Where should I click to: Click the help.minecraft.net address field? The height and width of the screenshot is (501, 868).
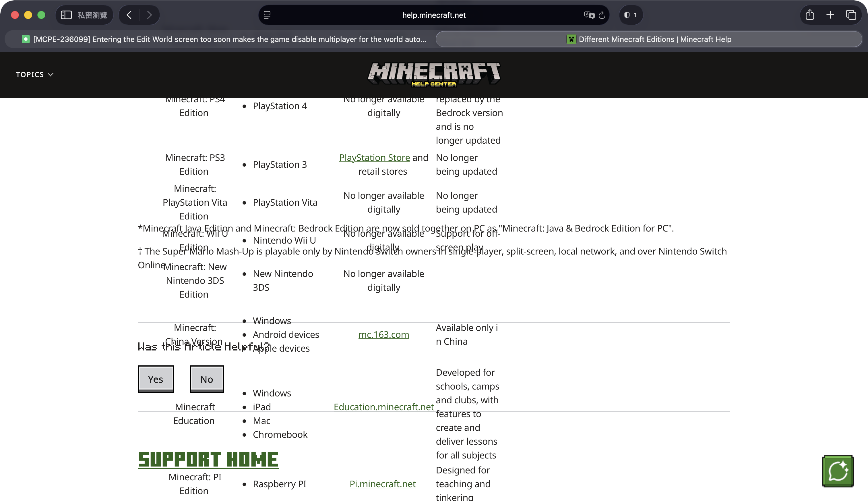434,15
